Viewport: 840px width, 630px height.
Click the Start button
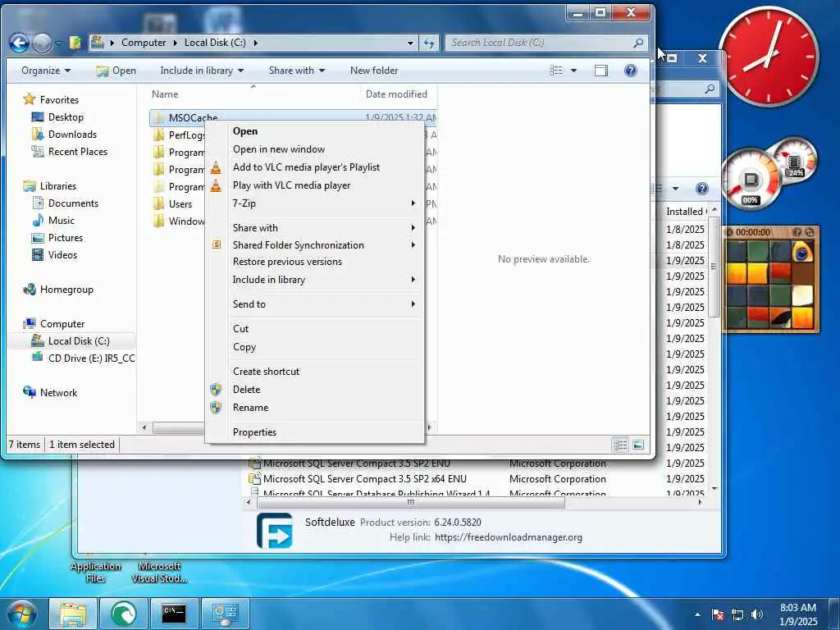click(x=22, y=614)
